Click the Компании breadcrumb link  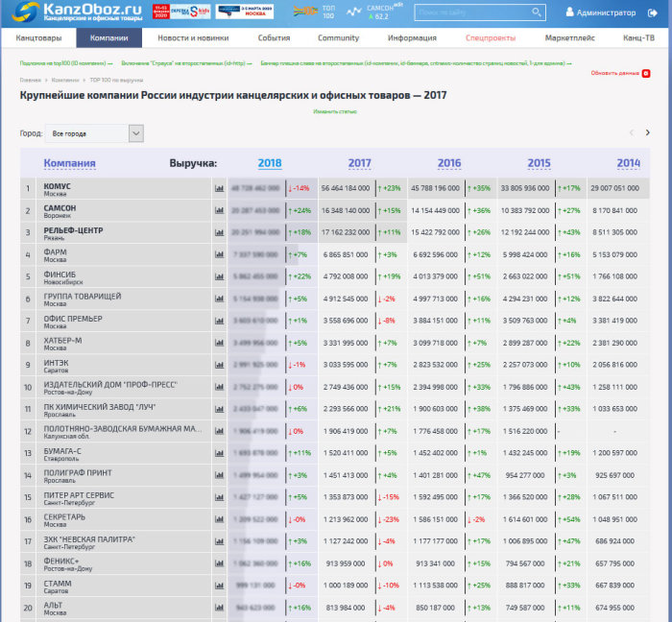click(65, 80)
